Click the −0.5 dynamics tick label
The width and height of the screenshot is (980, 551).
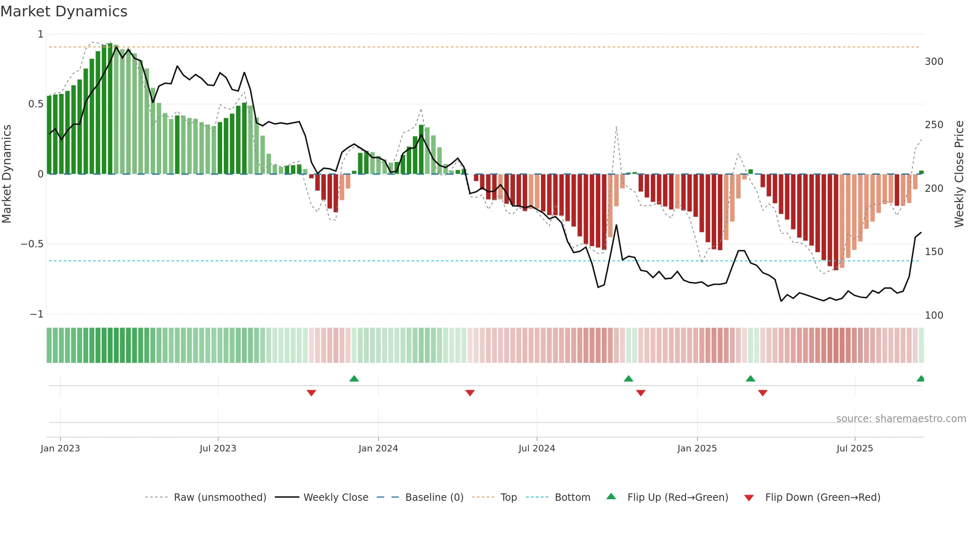(x=32, y=244)
